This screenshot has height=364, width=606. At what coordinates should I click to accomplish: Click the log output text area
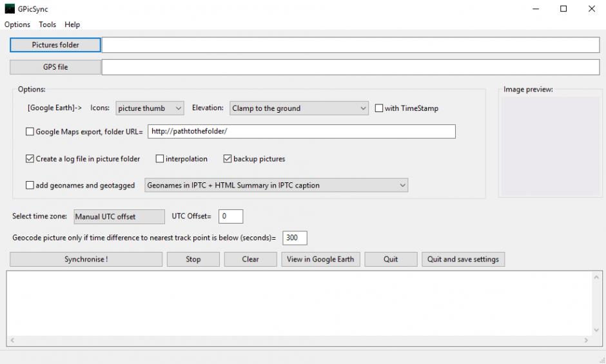pos(298,303)
